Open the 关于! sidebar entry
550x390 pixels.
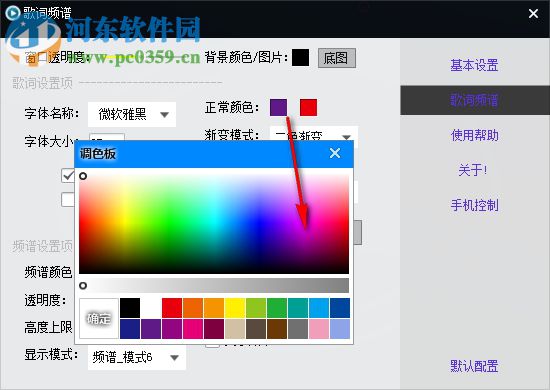[x=473, y=170]
